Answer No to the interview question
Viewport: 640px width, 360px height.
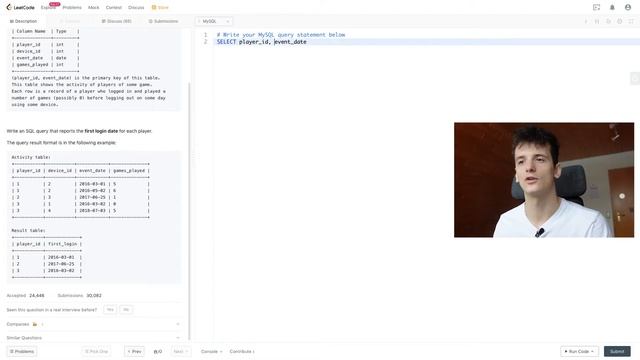click(x=126, y=310)
